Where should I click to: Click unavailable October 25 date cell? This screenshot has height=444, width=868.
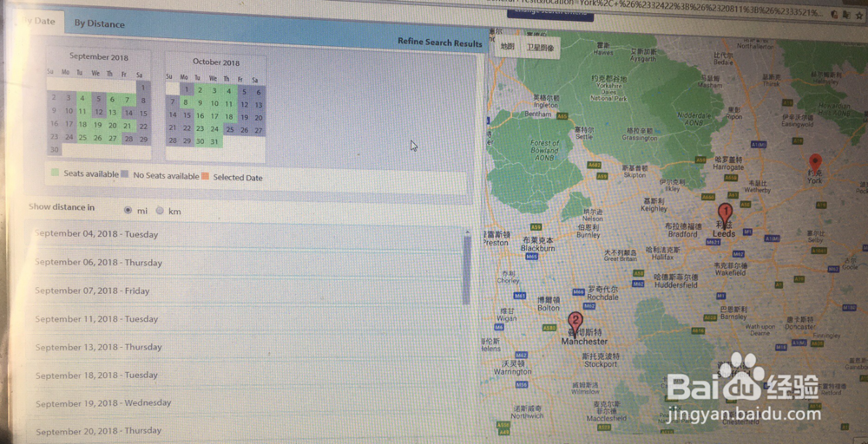(229, 129)
